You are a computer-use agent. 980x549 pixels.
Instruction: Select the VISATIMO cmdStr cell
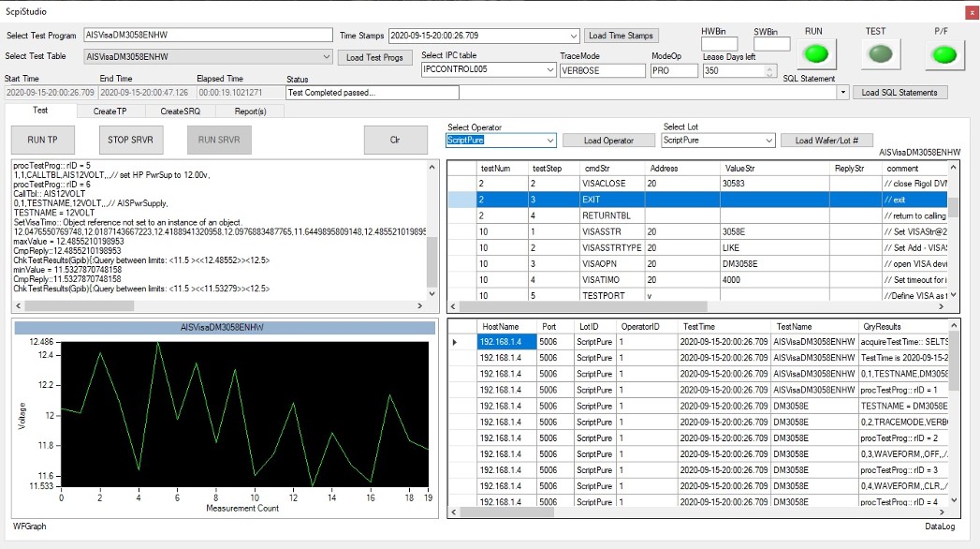click(611, 280)
